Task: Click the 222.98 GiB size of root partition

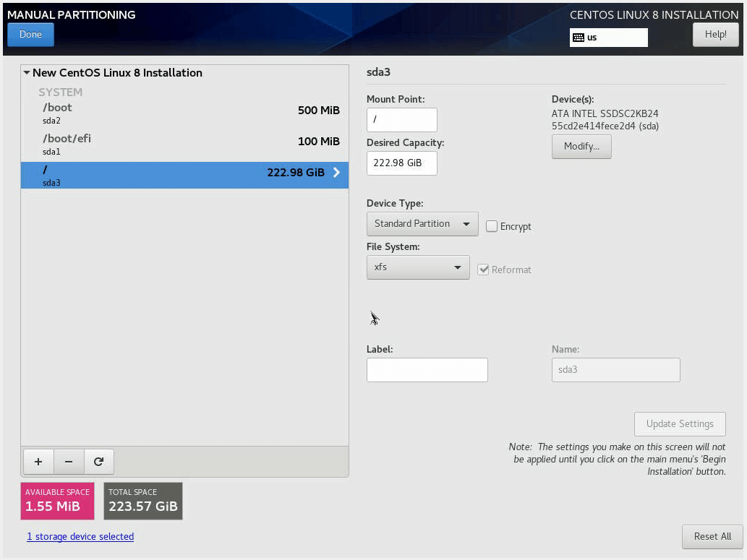Action: pyautogui.click(x=296, y=173)
